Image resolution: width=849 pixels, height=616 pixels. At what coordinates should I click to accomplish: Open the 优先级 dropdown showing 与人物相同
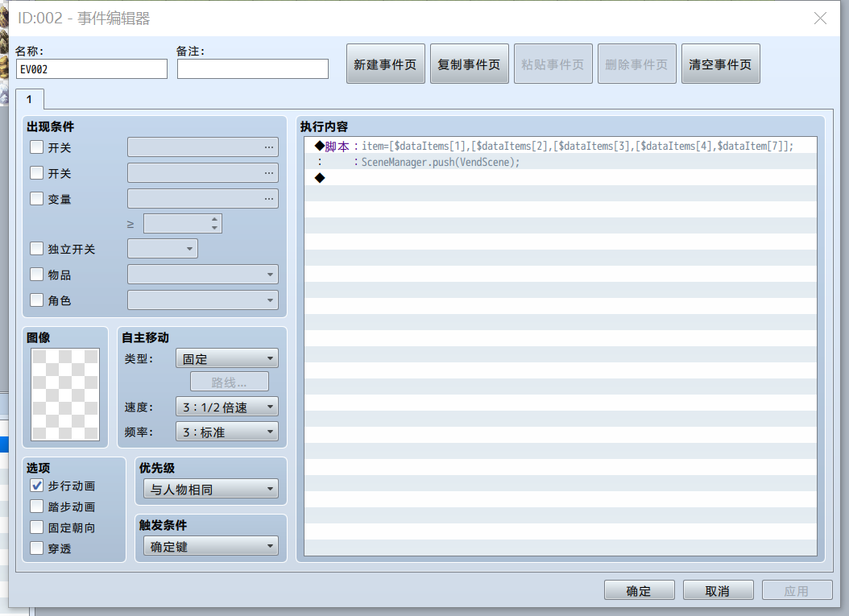[210, 489]
